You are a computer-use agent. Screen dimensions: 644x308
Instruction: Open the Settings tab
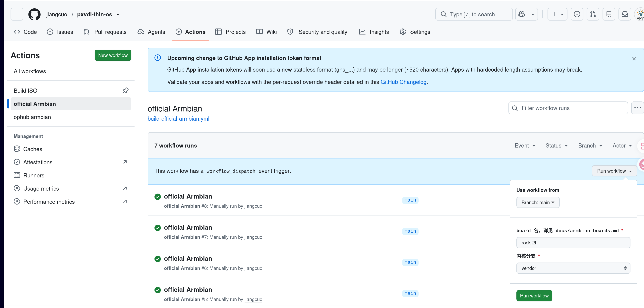[x=415, y=32]
